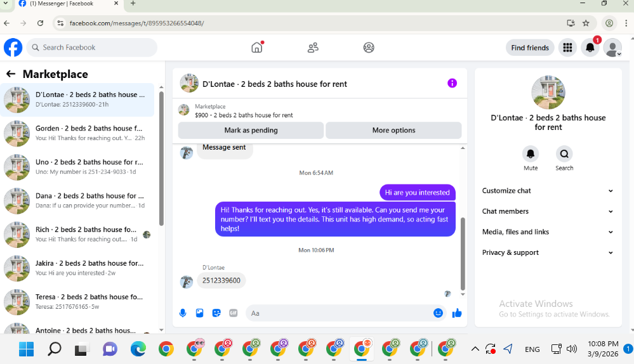The image size is (634, 364).
Task: Focus the Aa message input box
Action: click(x=340, y=313)
